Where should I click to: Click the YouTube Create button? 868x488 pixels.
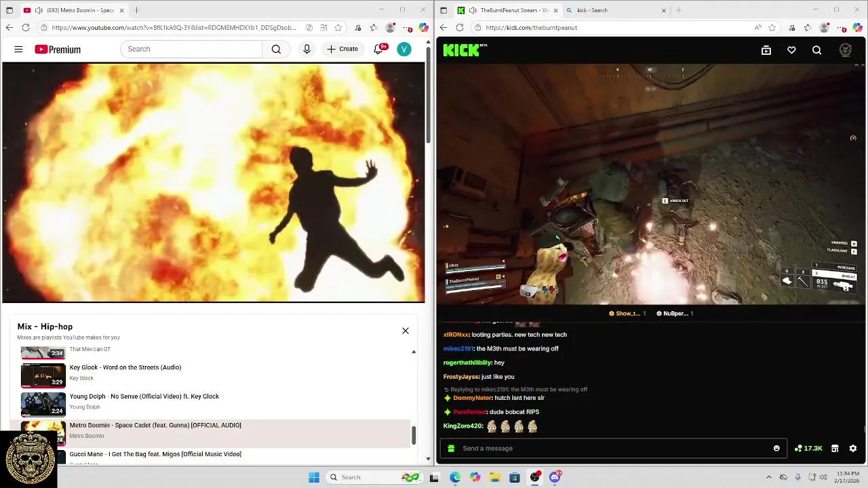coord(342,49)
